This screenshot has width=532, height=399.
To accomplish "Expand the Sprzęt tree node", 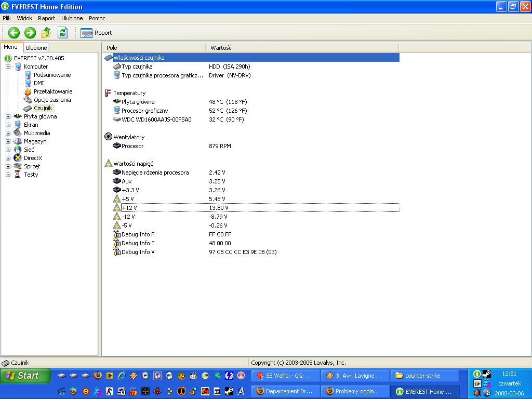I will coord(8,166).
